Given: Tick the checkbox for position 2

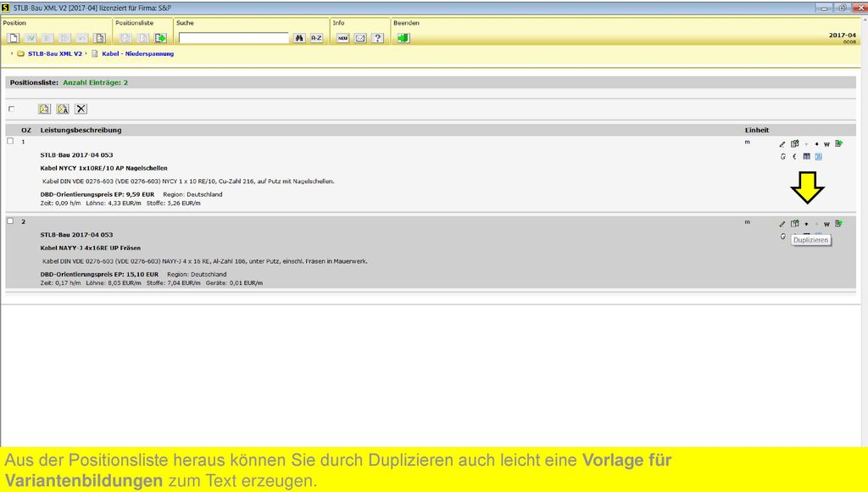Looking at the screenshot, I should point(10,221).
